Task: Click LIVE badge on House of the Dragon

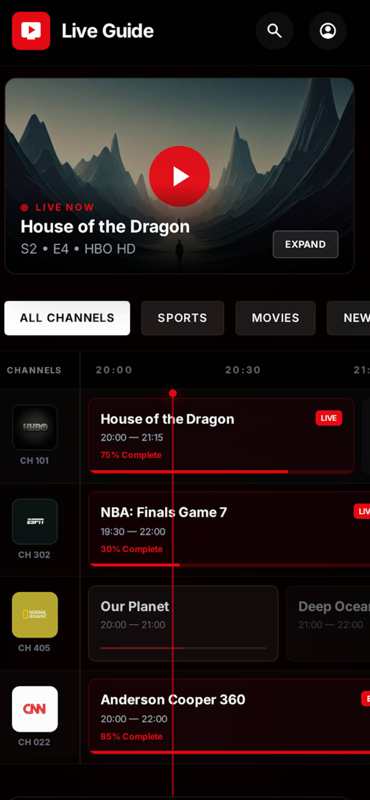Action: point(329,418)
